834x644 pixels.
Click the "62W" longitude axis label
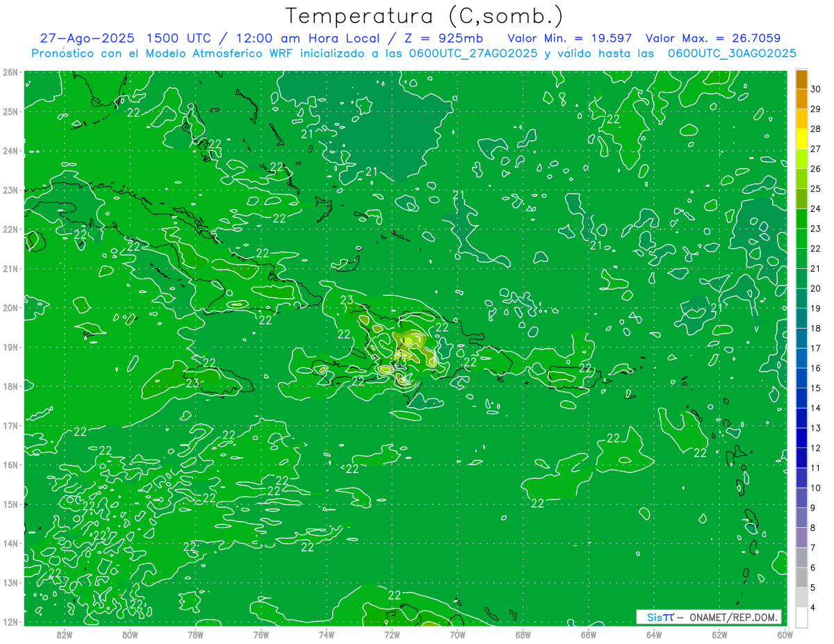coord(719,635)
